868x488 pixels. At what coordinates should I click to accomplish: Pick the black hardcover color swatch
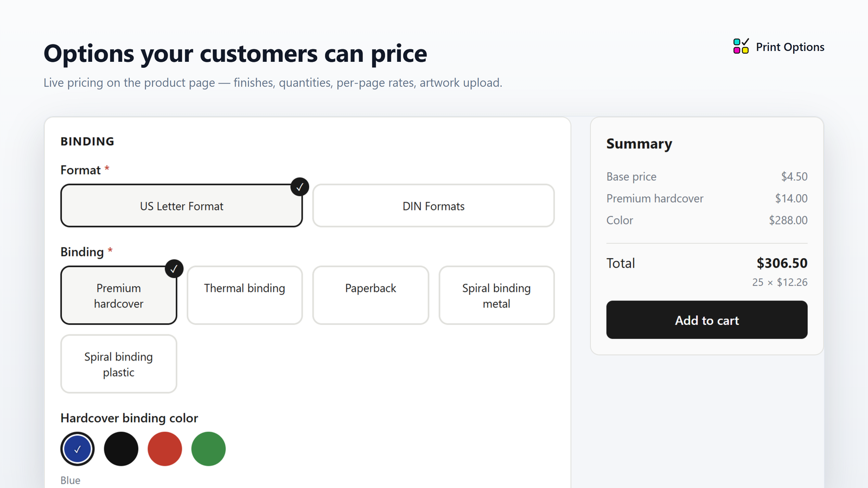121,449
